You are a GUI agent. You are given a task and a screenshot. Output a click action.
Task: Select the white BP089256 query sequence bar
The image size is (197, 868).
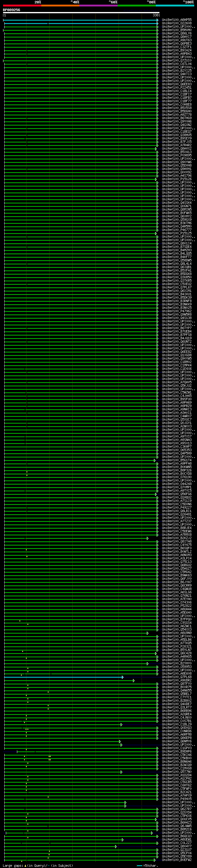(x=81, y=13)
